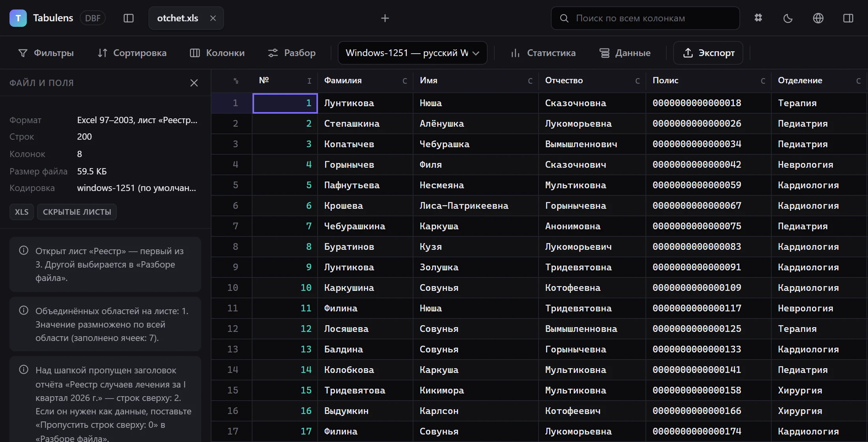Click the Скрытые листы badge
This screenshot has height=442, width=868.
(x=77, y=212)
